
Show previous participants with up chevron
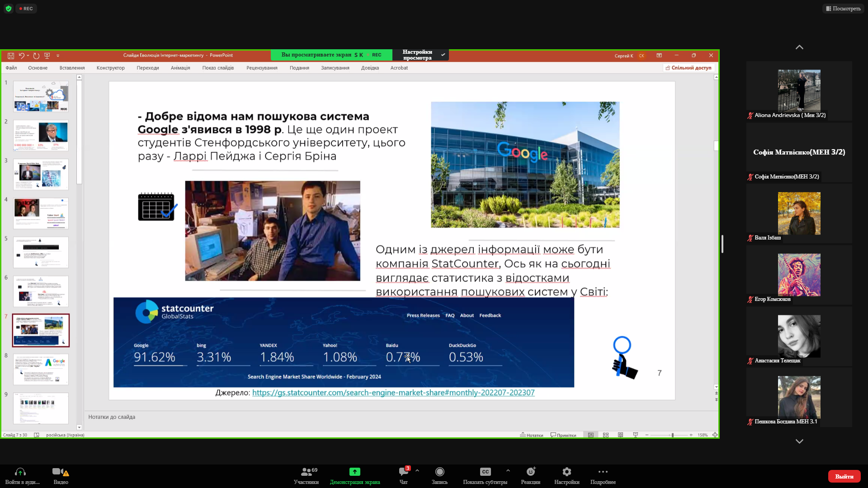tap(799, 47)
